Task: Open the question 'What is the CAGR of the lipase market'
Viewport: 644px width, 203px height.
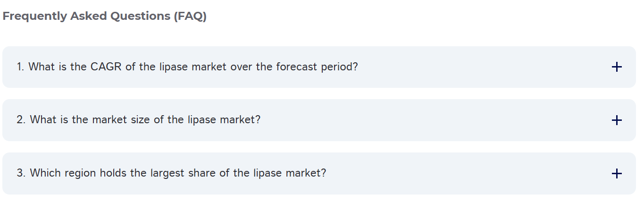Action: point(187,67)
